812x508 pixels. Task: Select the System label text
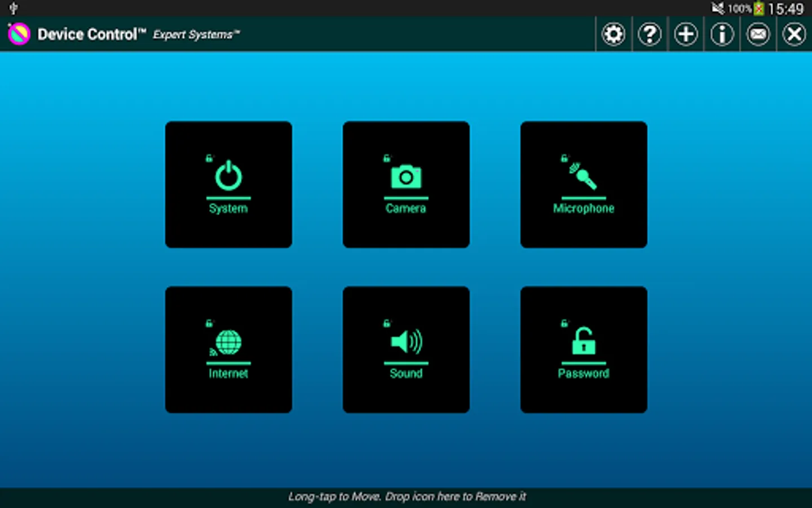click(228, 209)
